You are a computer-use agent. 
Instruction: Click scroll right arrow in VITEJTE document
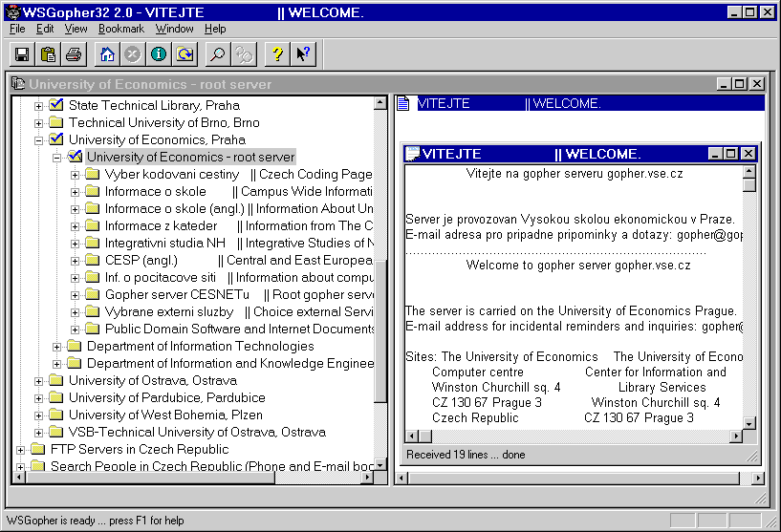click(x=737, y=436)
